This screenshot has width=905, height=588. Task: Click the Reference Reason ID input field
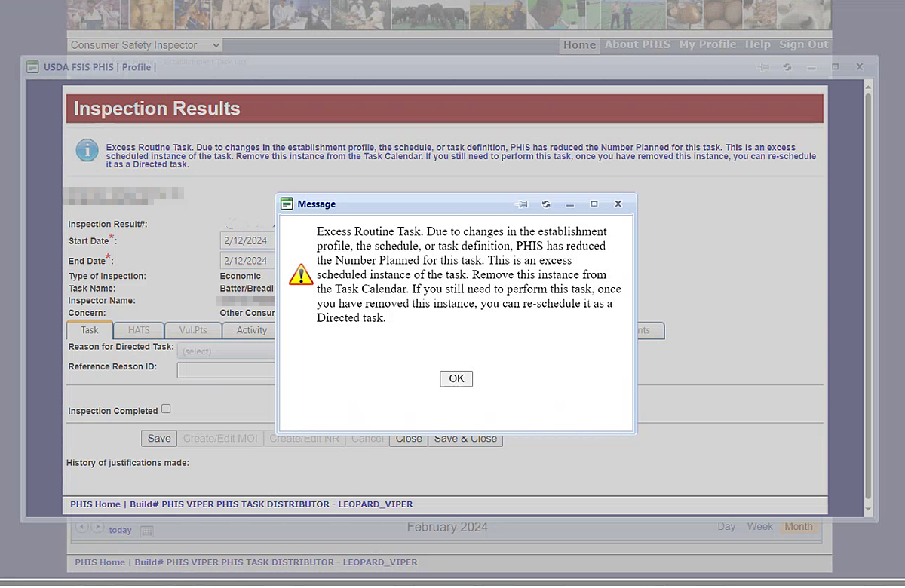[x=226, y=370]
